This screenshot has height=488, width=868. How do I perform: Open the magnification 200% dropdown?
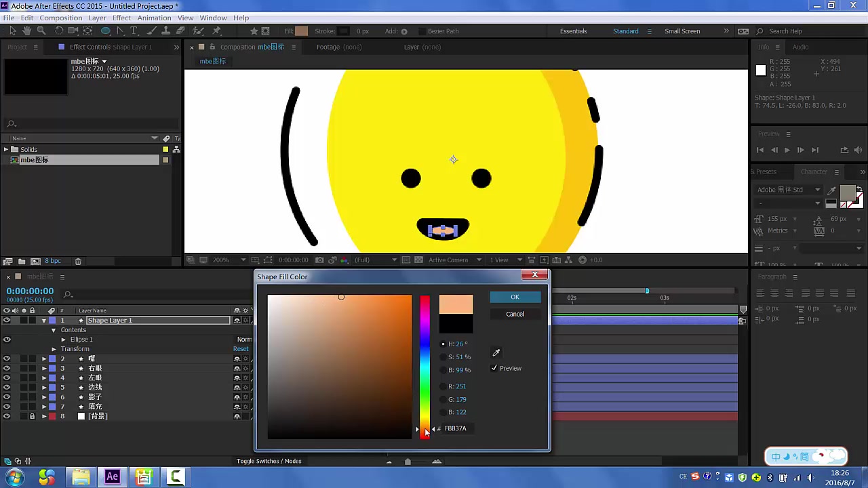pos(230,260)
